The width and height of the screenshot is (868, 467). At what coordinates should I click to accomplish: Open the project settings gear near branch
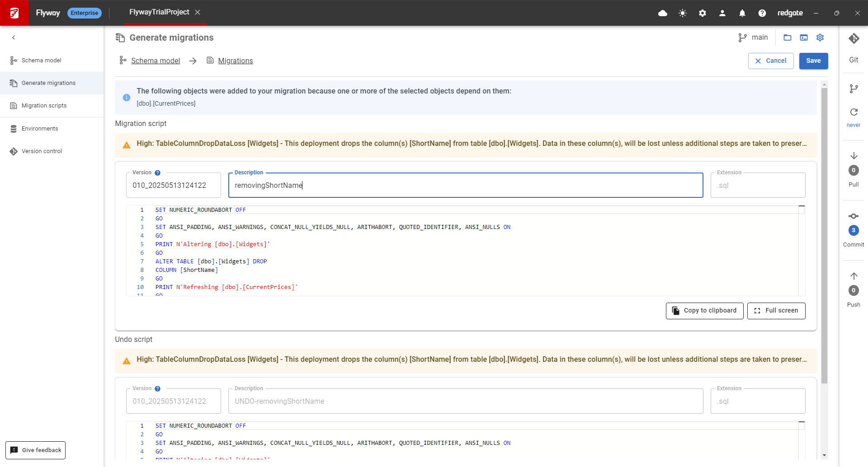click(x=820, y=37)
